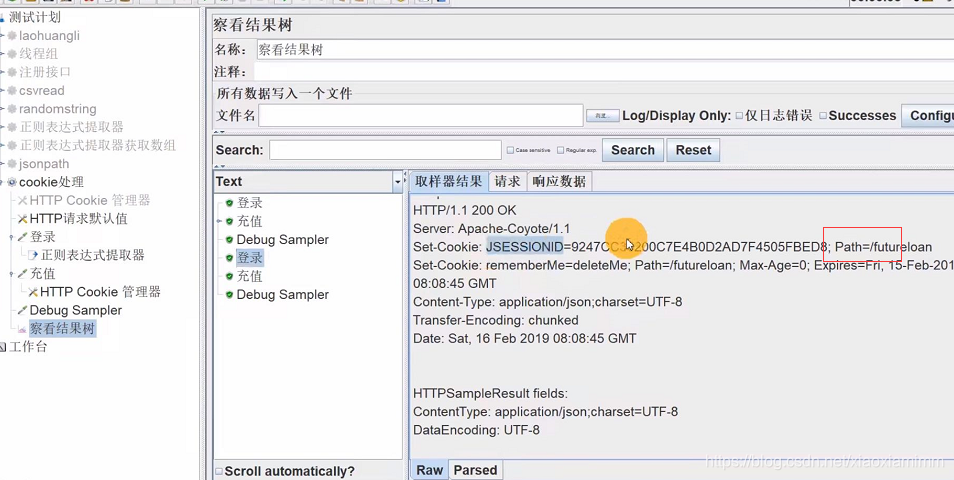The image size is (954, 480).
Task: Click the browse button next to 文件名 field
Action: 602,116
